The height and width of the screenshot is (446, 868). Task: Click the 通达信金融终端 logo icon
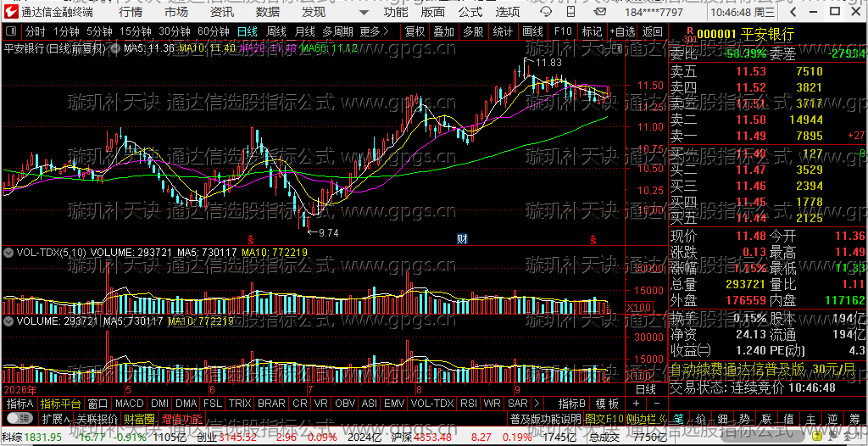click(12, 12)
